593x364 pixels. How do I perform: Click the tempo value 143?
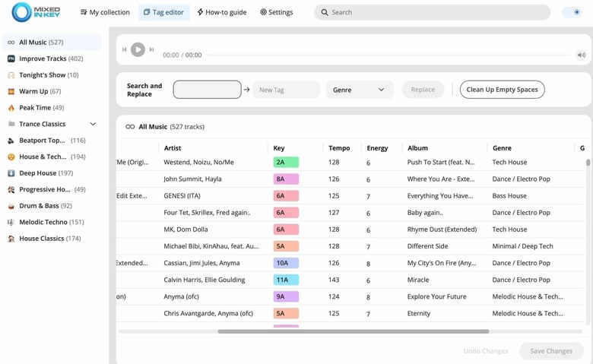[x=334, y=280]
